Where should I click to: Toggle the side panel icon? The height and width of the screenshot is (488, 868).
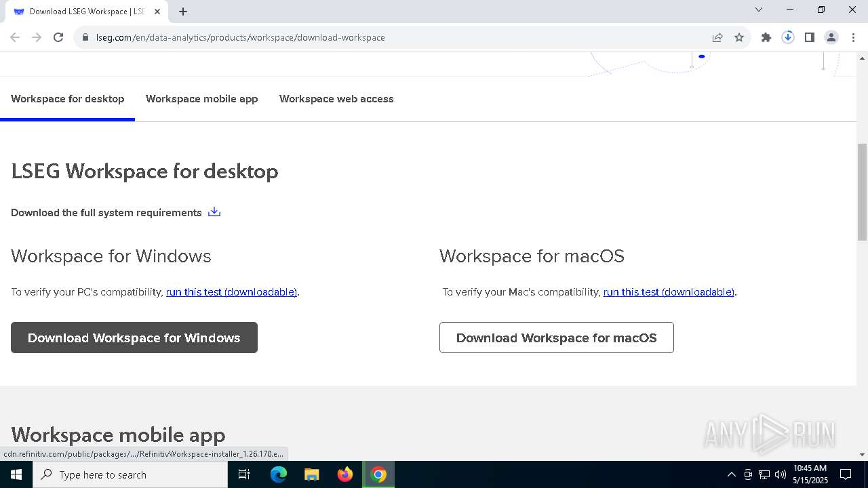(x=810, y=37)
